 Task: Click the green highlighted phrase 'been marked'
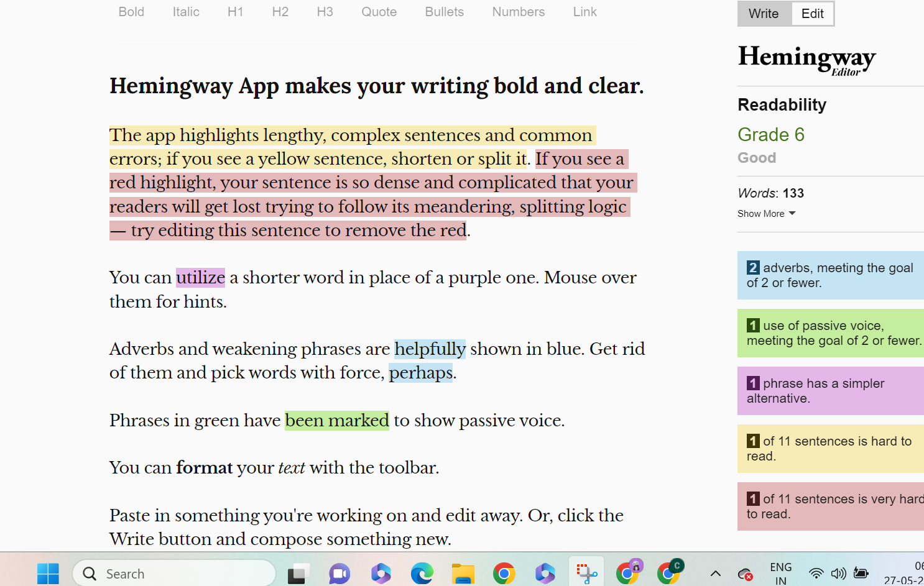[337, 421]
